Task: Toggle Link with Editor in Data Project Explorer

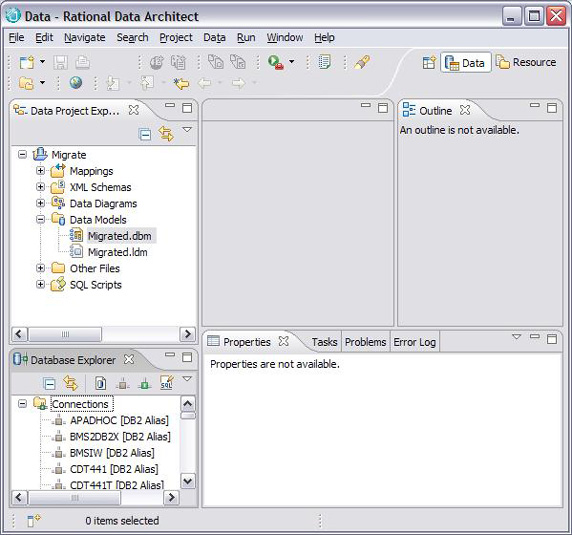Action: [x=166, y=134]
